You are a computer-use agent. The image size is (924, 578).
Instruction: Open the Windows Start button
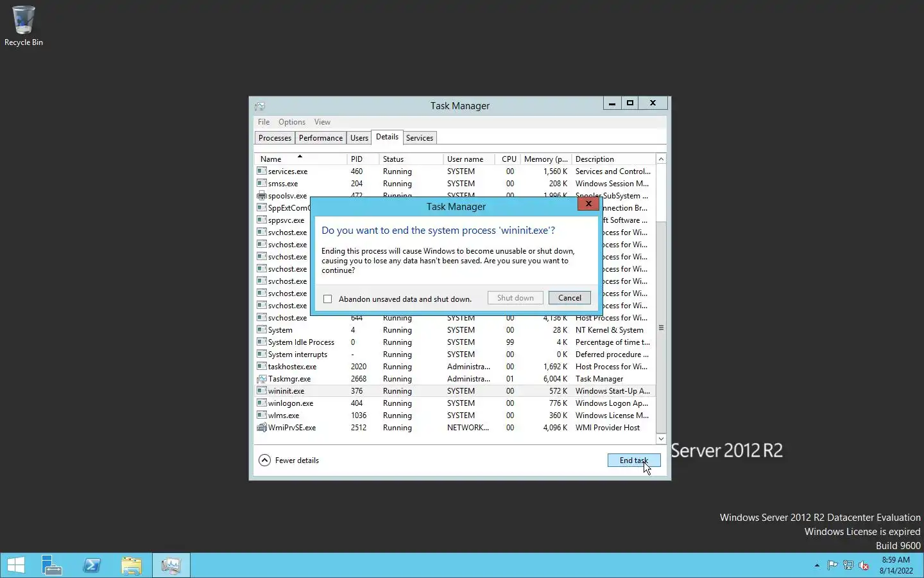[15, 565]
